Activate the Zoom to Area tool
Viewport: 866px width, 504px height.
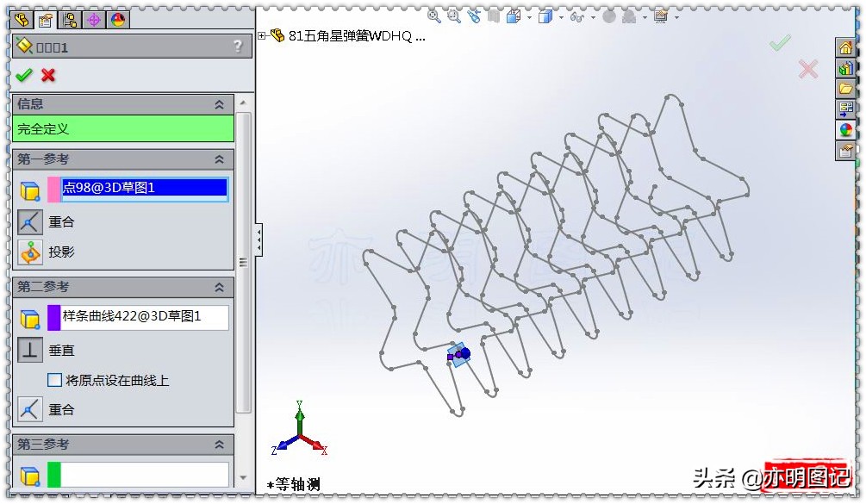point(452,14)
